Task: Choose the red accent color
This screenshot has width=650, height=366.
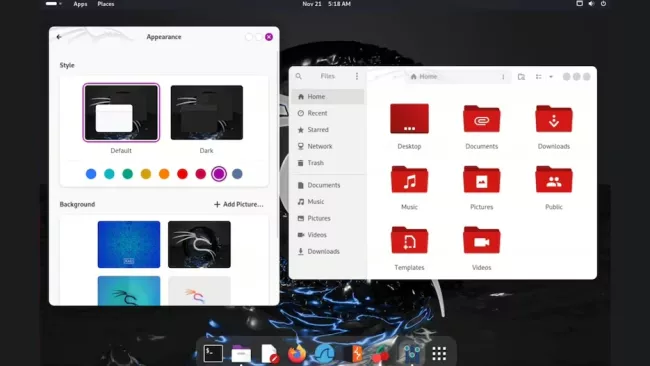Action: pyautogui.click(x=182, y=174)
